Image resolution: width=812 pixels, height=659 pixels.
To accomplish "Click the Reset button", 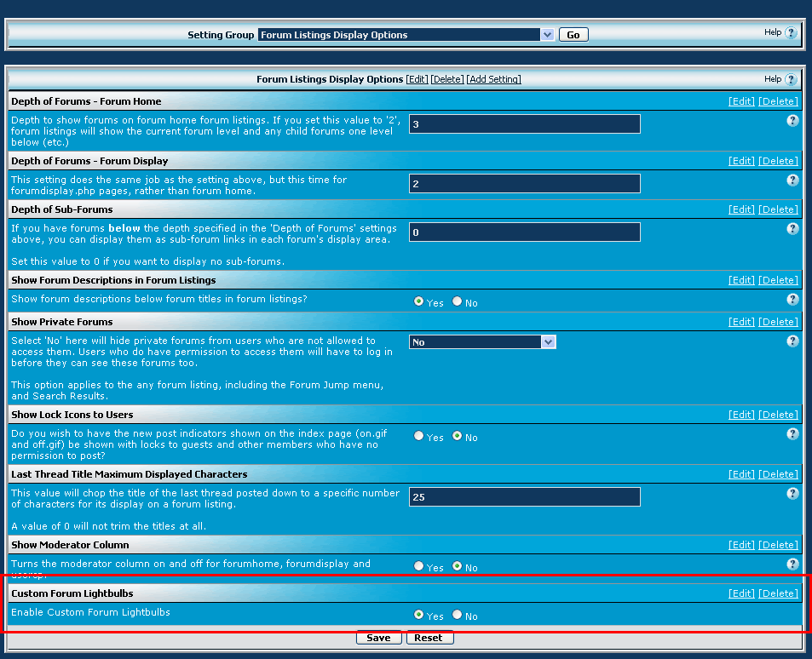I will coord(429,638).
